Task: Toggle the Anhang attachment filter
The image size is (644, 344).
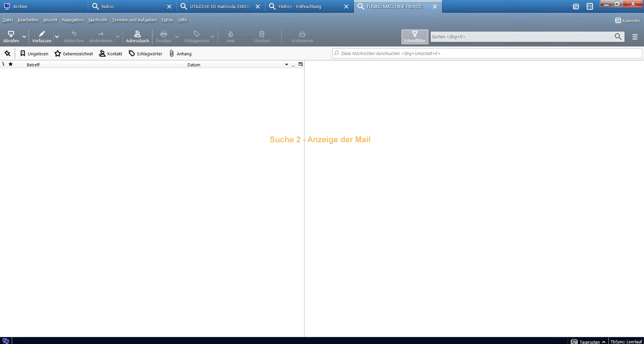Action: pos(180,54)
